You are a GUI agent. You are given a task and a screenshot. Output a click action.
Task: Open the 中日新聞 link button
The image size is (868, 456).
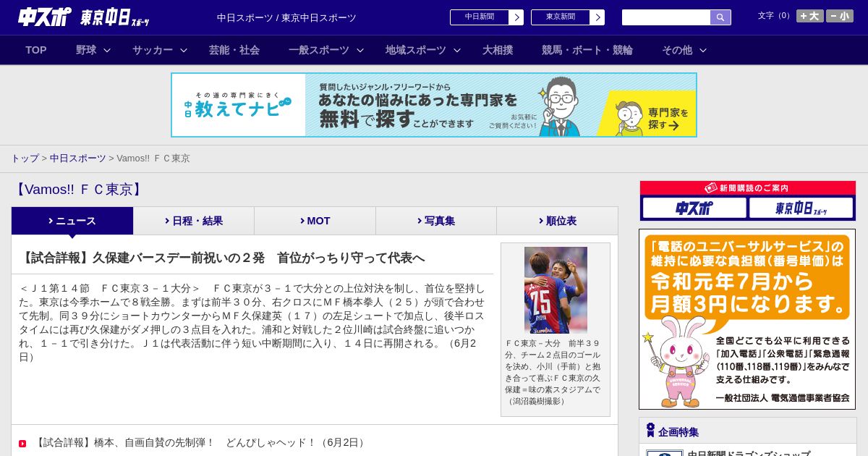[x=487, y=17]
